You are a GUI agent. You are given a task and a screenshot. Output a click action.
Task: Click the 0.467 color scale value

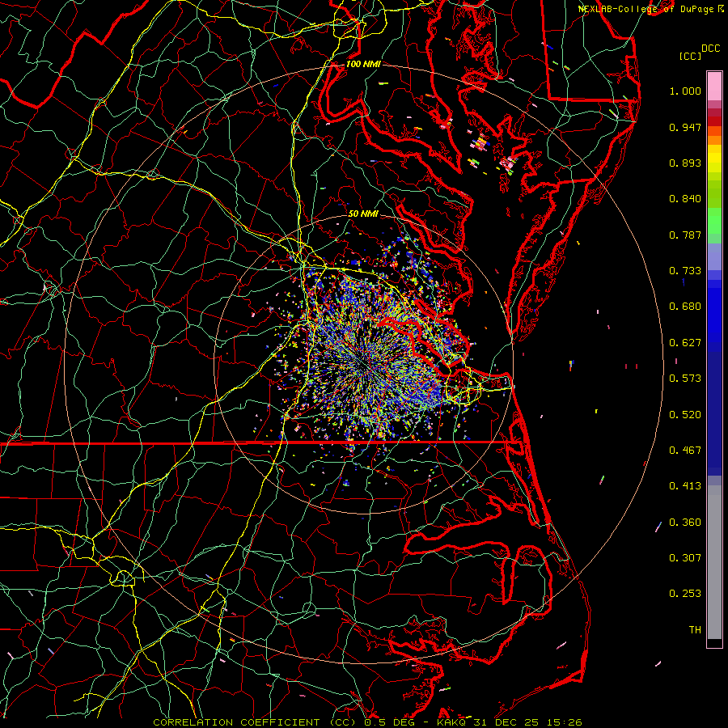tap(685, 451)
